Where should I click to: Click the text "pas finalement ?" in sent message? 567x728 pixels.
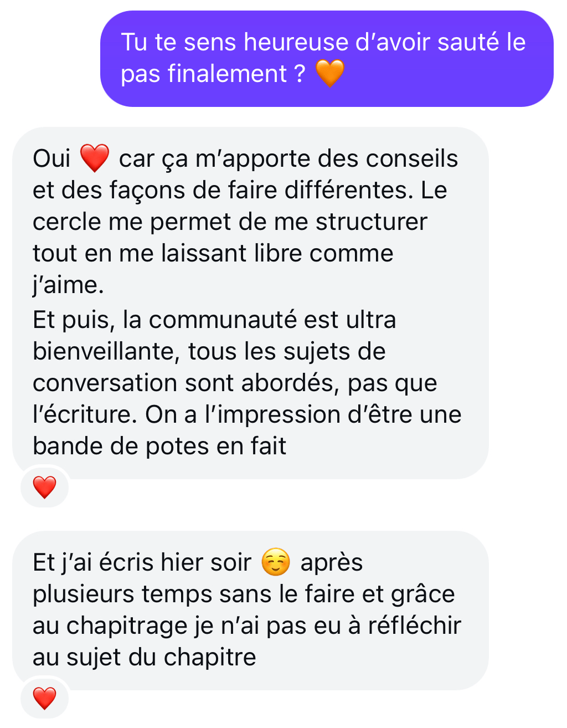[x=213, y=74]
